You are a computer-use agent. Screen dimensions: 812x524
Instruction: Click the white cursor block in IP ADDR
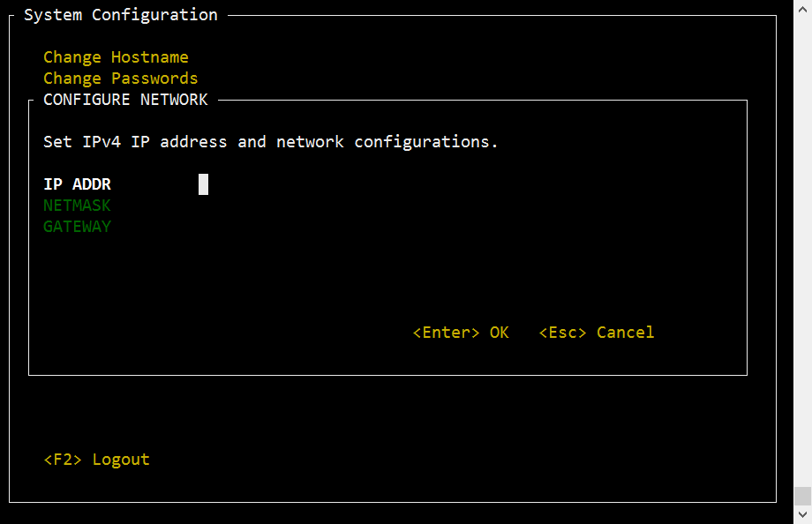(204, 184)
